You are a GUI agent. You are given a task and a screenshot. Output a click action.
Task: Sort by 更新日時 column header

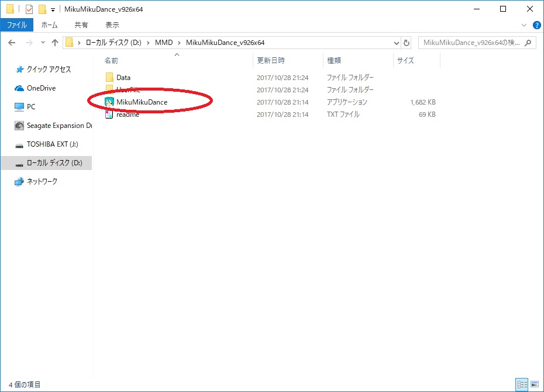tap(271, 61)
